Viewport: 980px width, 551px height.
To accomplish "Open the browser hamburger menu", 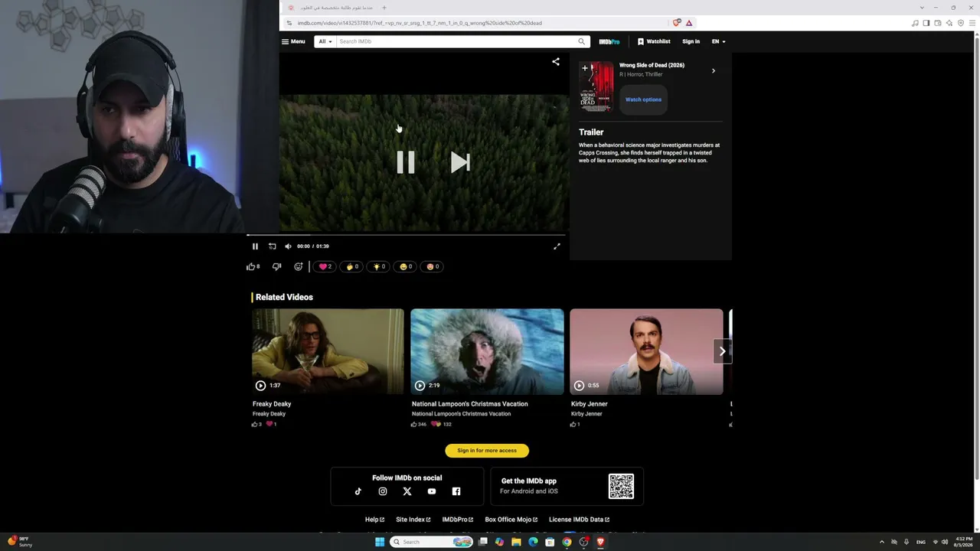I will pyautogui.click(x=973, y=23).
